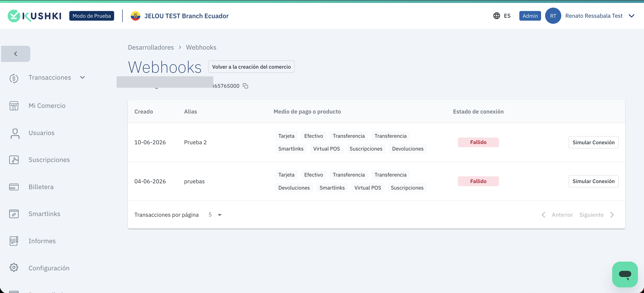Simulate connection for Prueba 2 webhook
This screenshot has height=293, width=644.
coord(593,142)
